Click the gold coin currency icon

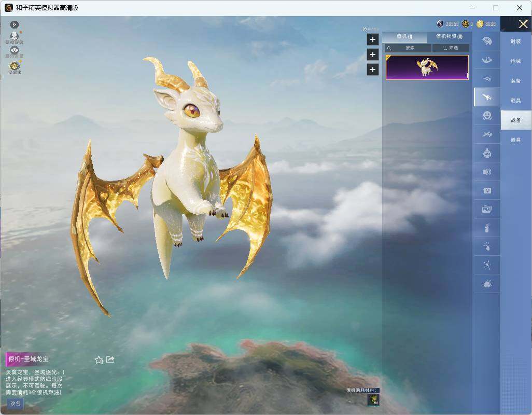(480, 24)
